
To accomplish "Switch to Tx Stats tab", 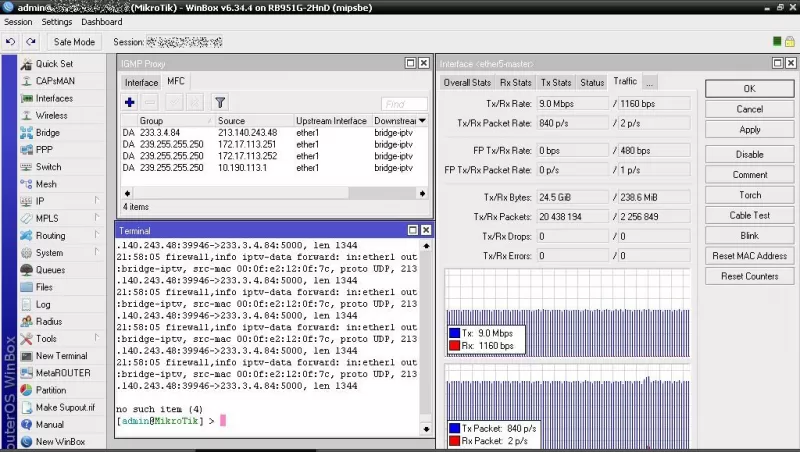I will [x=556, y=82].
